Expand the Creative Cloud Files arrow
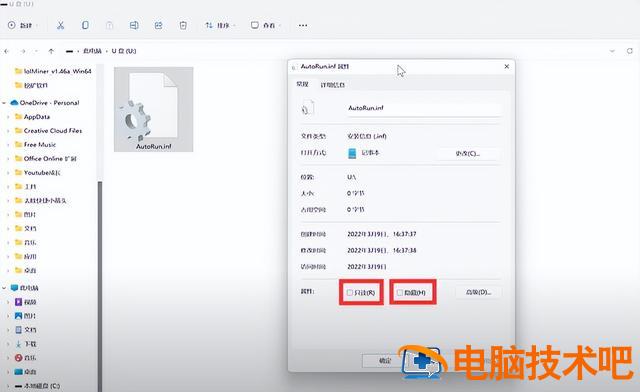Viewport: 640px width, 392px height. [8, 131]
